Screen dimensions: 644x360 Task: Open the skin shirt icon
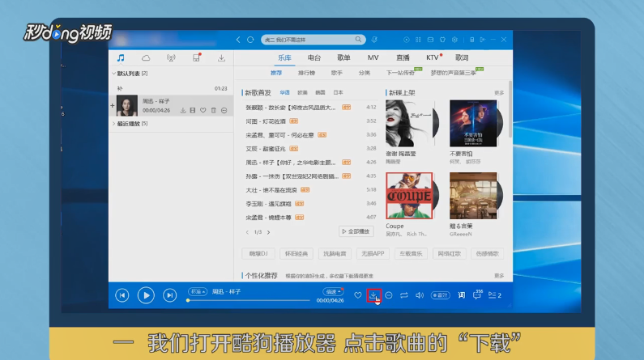pos(442,40)
